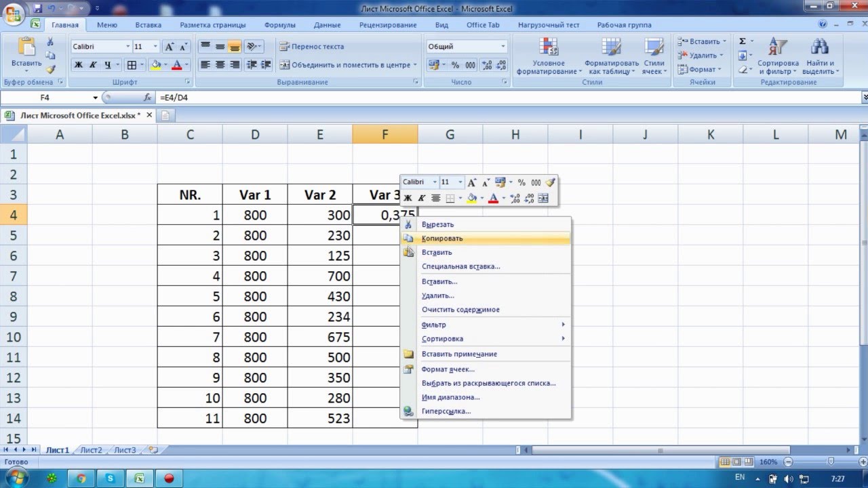Toggle top vertical alignment in ribbon

point(205,47)
